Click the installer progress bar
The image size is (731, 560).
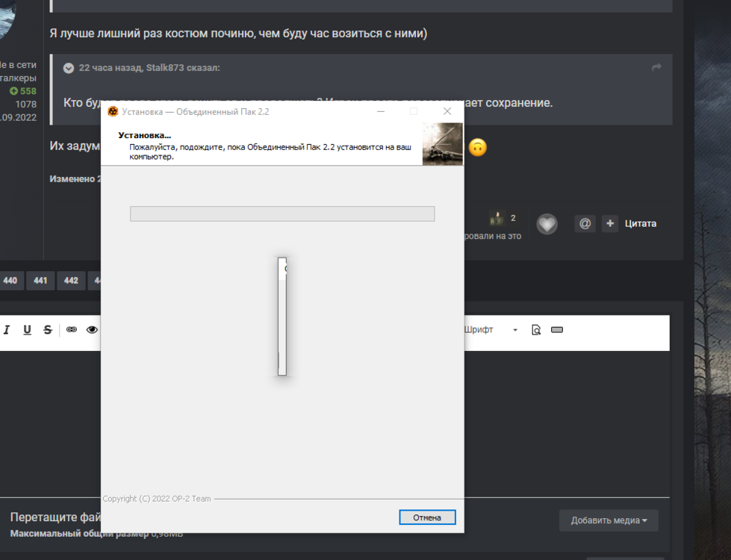282,214
